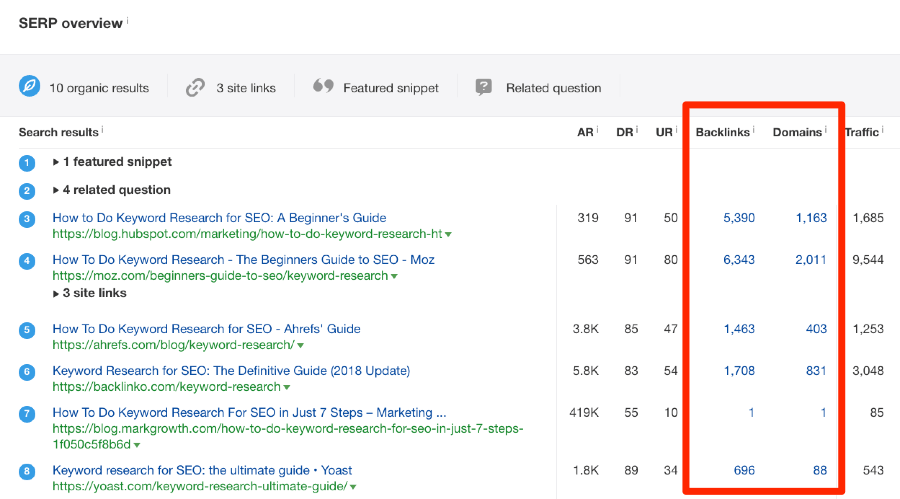The width and height of the screenshot is (900, 499).
Task: Select the Featured snippet filter
Action: click(x=376, y=87)
